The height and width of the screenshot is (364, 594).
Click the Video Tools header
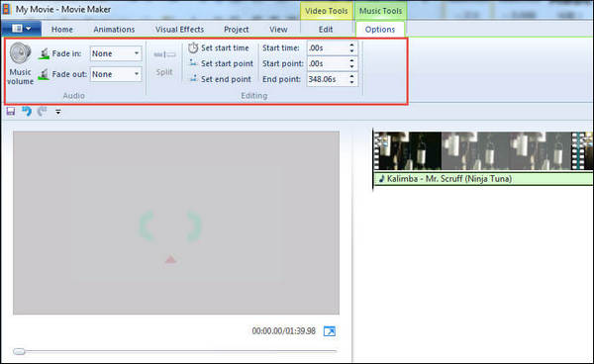[x=326, y=11]
